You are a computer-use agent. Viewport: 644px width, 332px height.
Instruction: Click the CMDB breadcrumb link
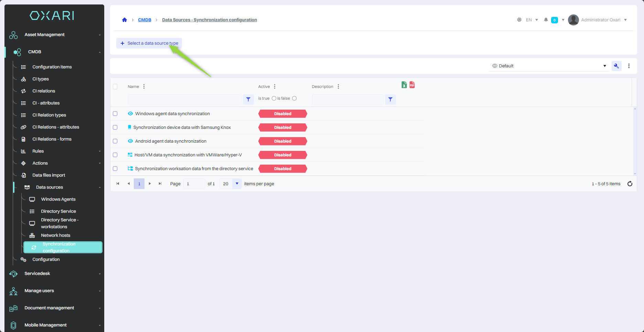[x=144, y=20]
